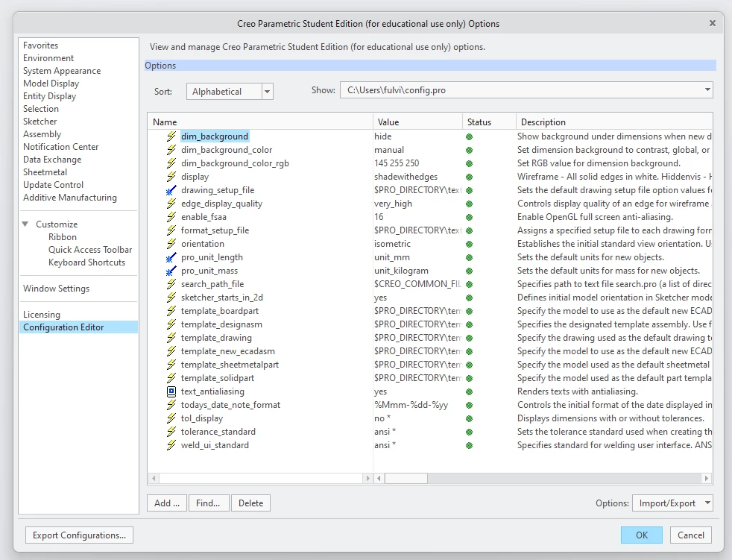The image size is (732, 560).
Task: Confirm options with the OK button
Action: tap(642, 535)
